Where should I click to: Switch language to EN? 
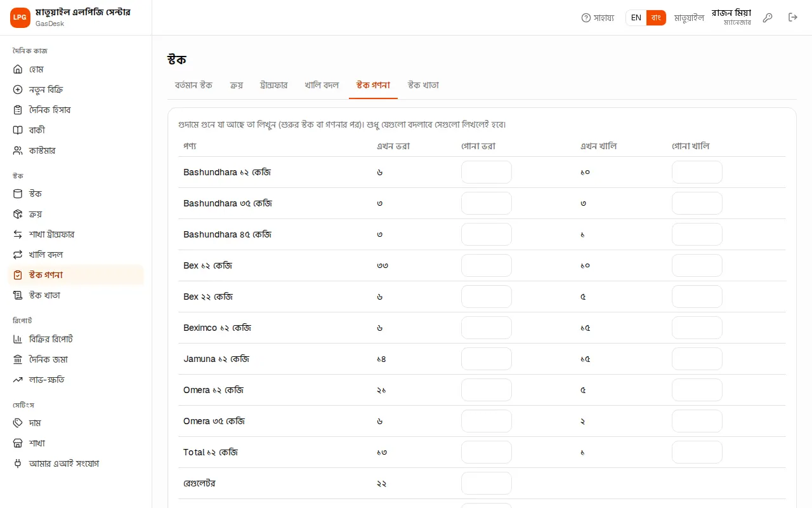[636, 18]
